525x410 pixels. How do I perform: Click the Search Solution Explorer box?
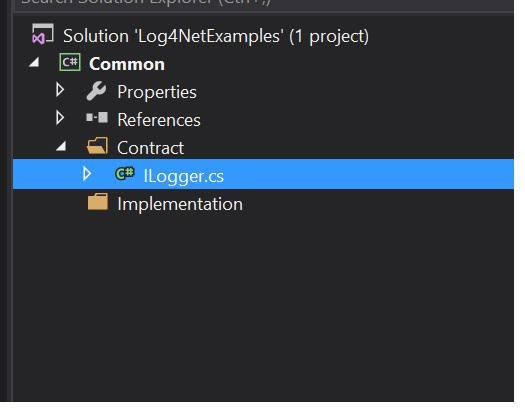tap(263, 3)
